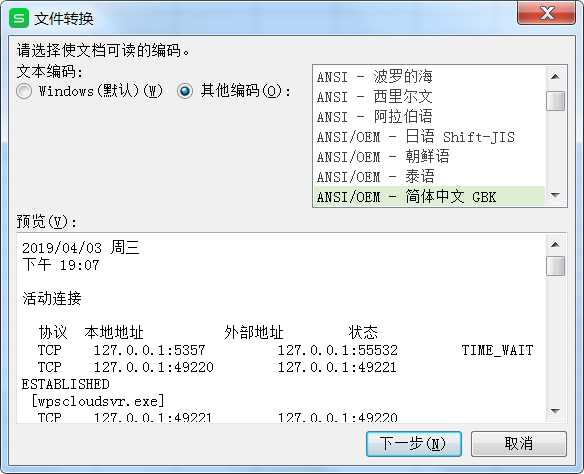Click encoding list scroll up arrow
The image size is (584, 474).
[555, 77]
